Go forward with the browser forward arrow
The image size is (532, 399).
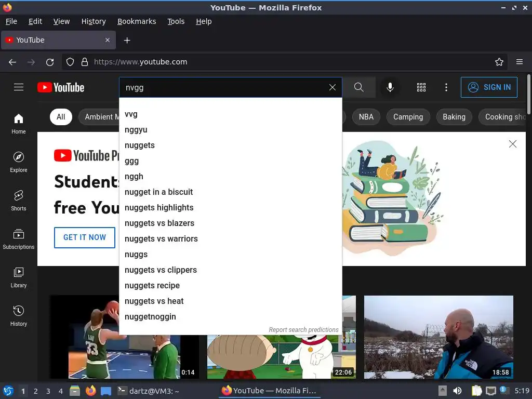click(x=31, y=62)
